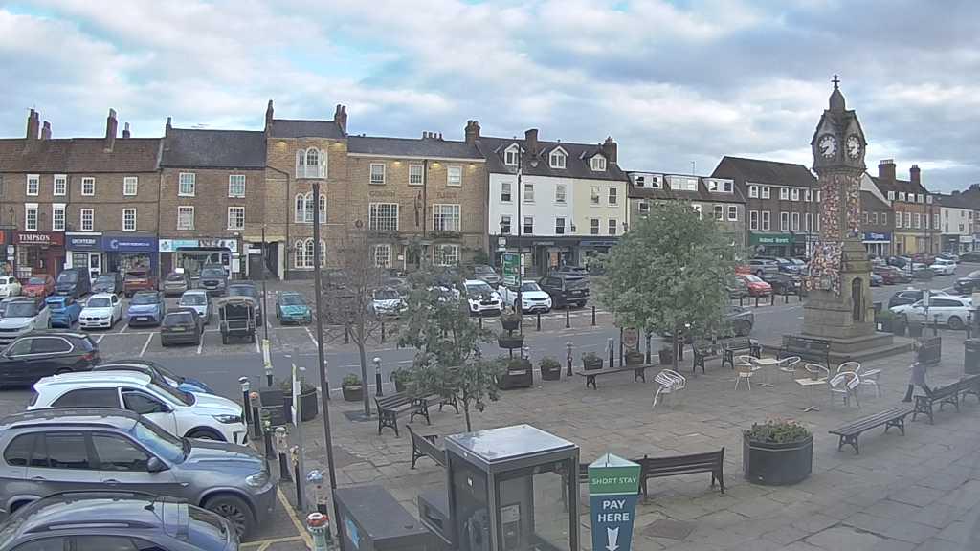Click the TIMPSON shop sign

pyautogui.click(x=38, y=238)
